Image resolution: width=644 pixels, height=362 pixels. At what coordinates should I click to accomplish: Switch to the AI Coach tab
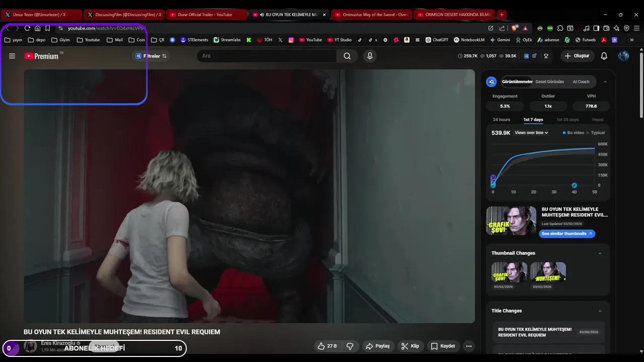pyautogui.click(x=581, y=81)
